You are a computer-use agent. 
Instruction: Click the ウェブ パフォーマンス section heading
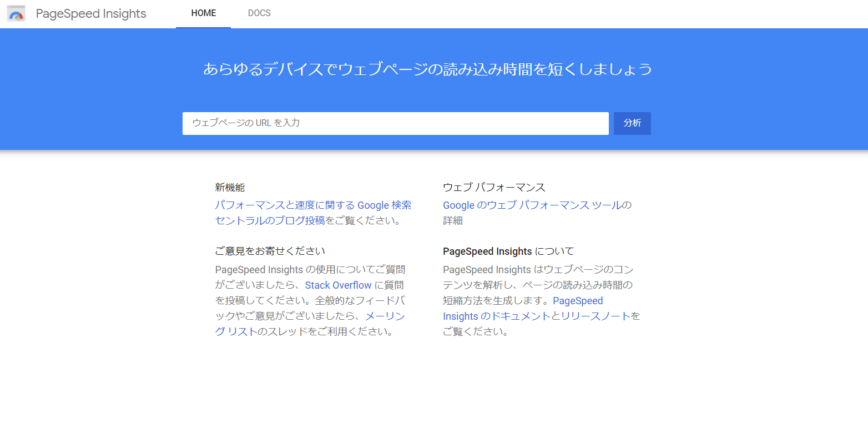[494, 188]
